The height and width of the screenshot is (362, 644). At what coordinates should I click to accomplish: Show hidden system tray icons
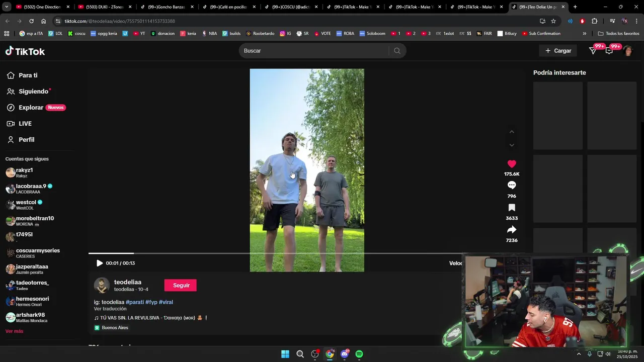tap(579, 354)
